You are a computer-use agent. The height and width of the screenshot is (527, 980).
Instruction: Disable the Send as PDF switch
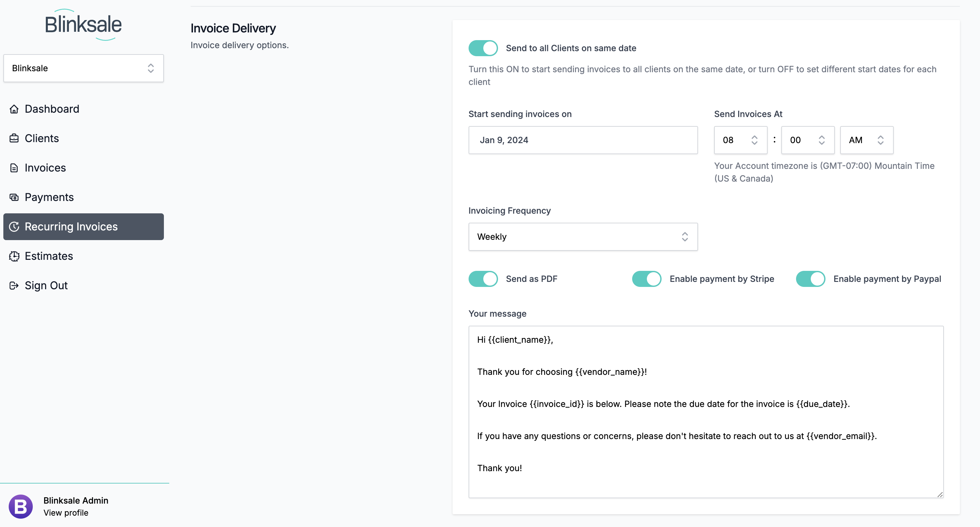coord(483,279)
